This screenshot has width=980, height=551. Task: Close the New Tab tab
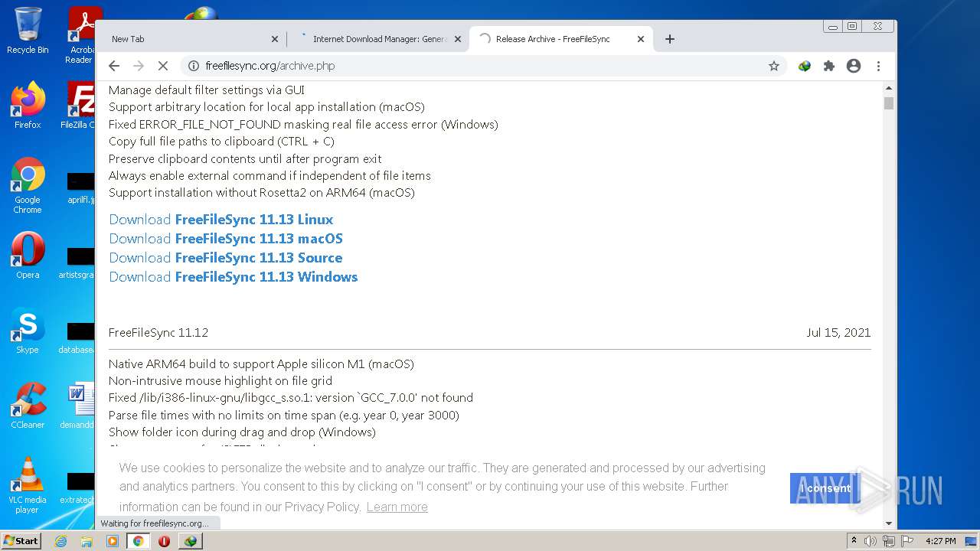click(x=275, y=39)
